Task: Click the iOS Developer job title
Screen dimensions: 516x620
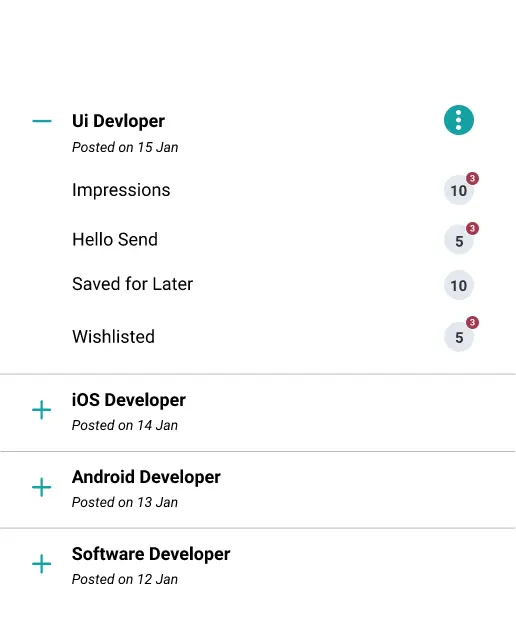Action: coord(129,400)
